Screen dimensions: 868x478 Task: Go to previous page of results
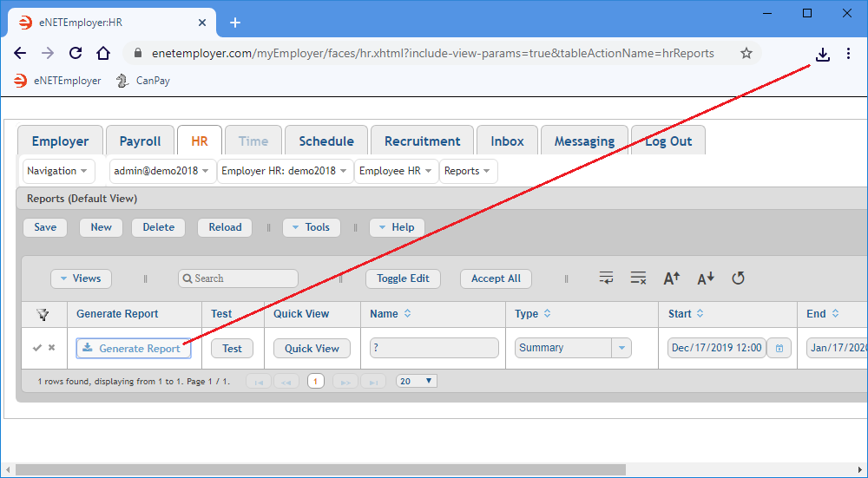coord(286,381)
